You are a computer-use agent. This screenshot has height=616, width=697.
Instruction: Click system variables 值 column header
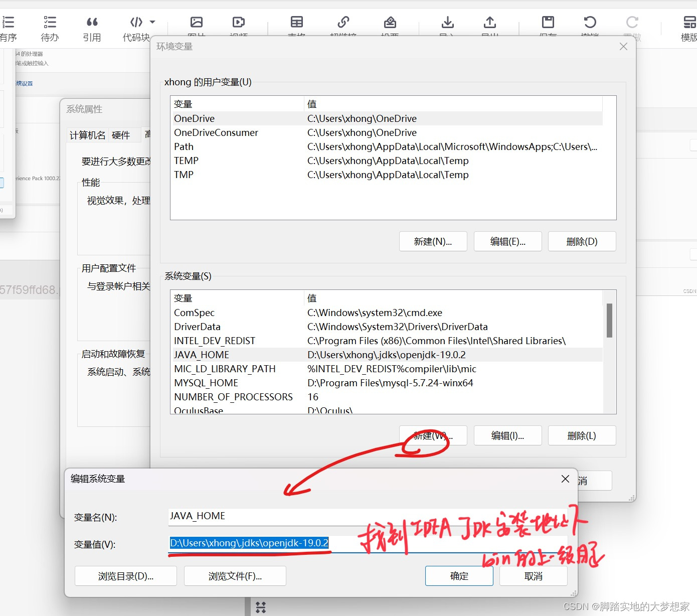click(453, 298)
